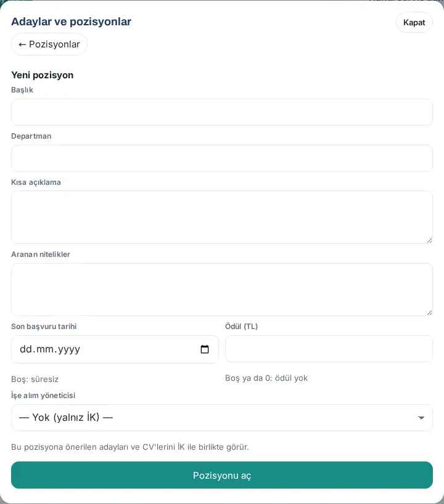Submit with the Pozisyonu aç button
Screen dimensions: 444x504
pos(221,475)
